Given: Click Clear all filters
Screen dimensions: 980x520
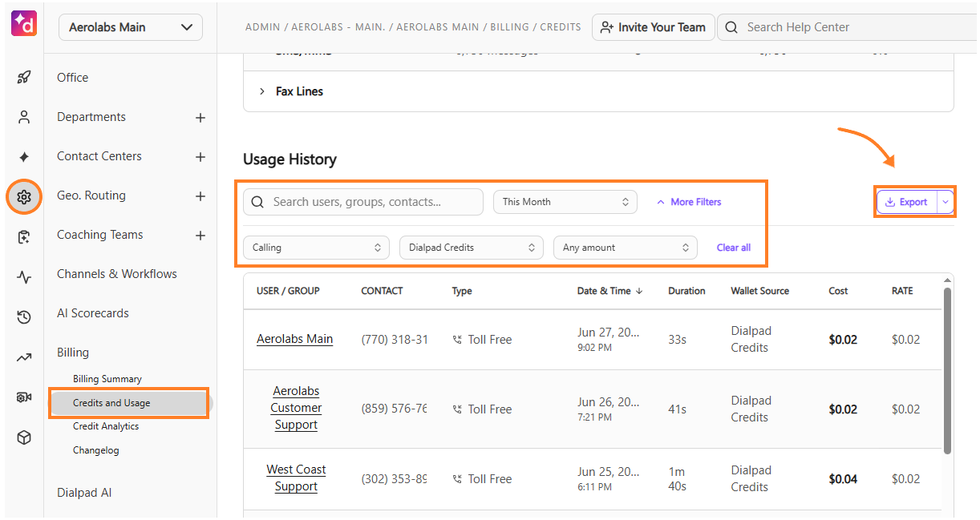Looking at the screenshot, I should 734,248.
